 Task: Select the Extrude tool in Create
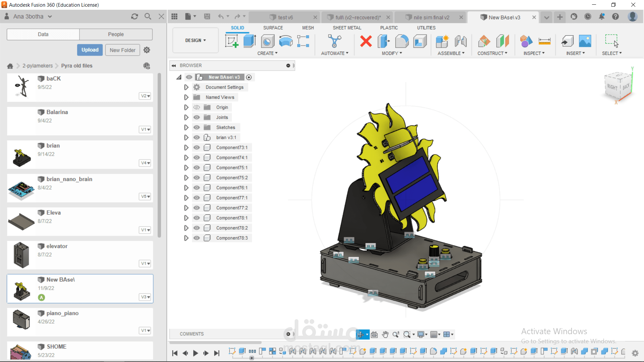(x=249, y=41)
